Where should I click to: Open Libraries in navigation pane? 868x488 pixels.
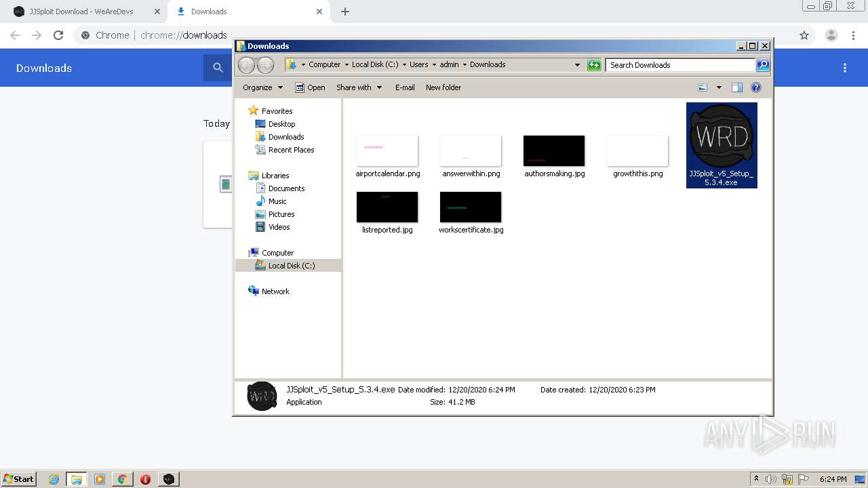[275, 176]
